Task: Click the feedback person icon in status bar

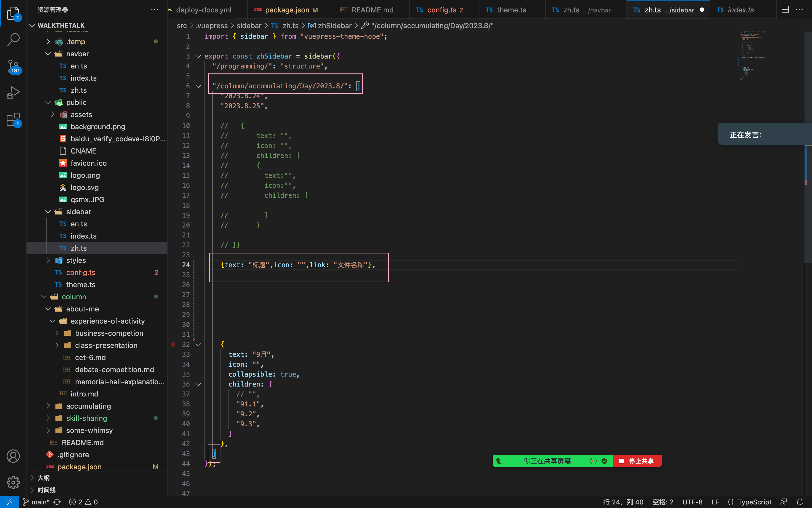Action: point(784,502)
